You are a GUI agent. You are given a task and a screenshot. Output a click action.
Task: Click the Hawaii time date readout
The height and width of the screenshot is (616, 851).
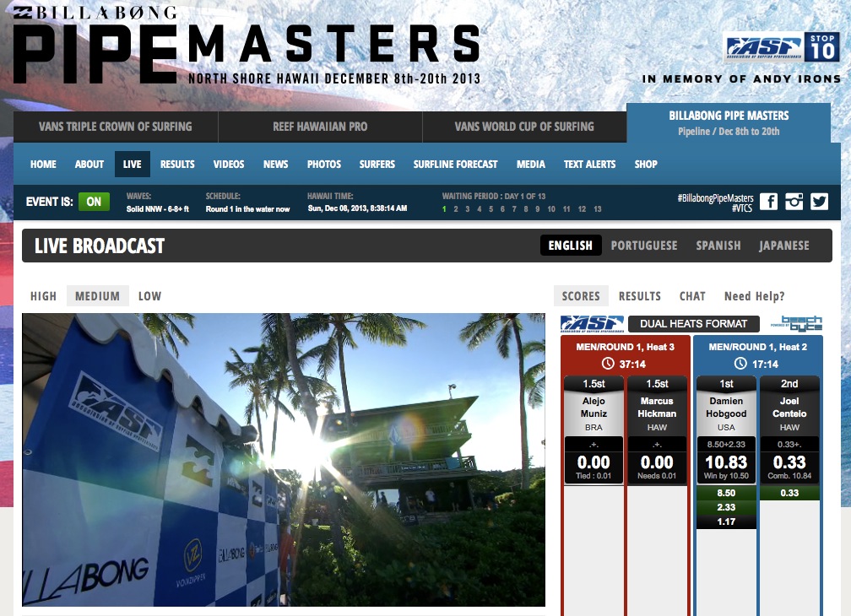click(357, 208)
